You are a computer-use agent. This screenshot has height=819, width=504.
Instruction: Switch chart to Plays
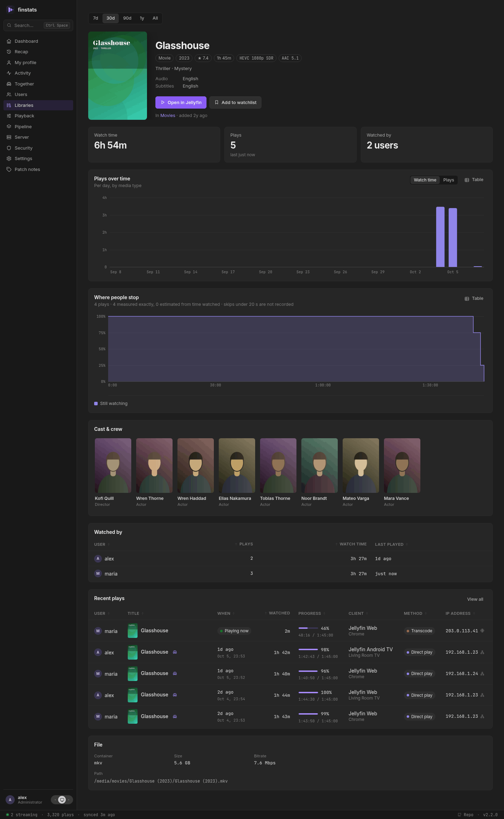coord(449,180)
